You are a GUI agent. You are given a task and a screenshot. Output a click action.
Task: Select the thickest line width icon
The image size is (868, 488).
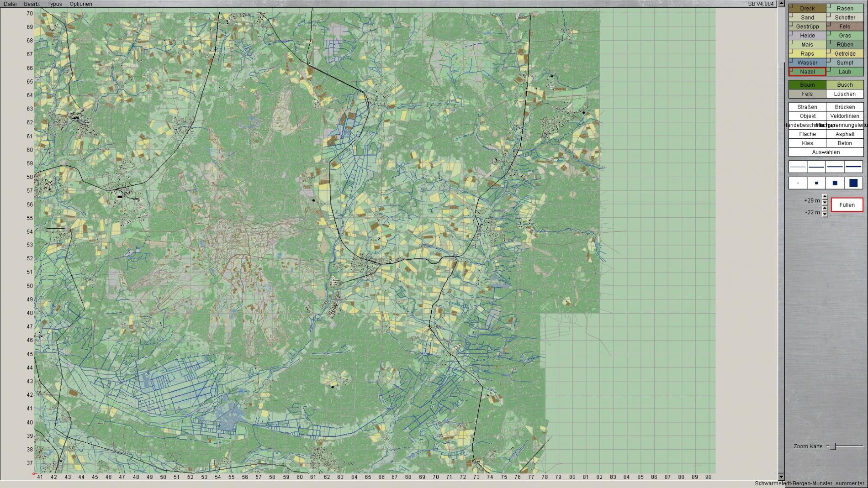[x=853, y=167]
